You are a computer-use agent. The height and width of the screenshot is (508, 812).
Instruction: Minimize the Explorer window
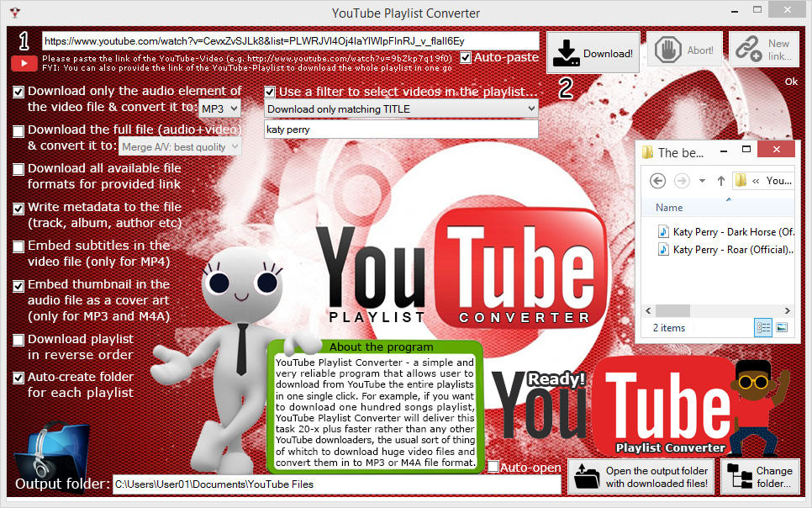coord(724,151)
